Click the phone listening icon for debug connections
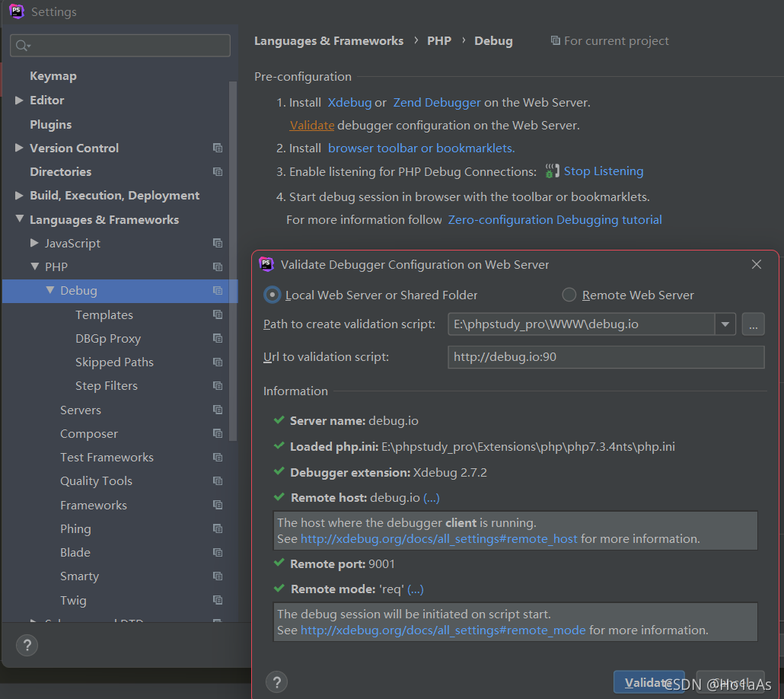 552,171
